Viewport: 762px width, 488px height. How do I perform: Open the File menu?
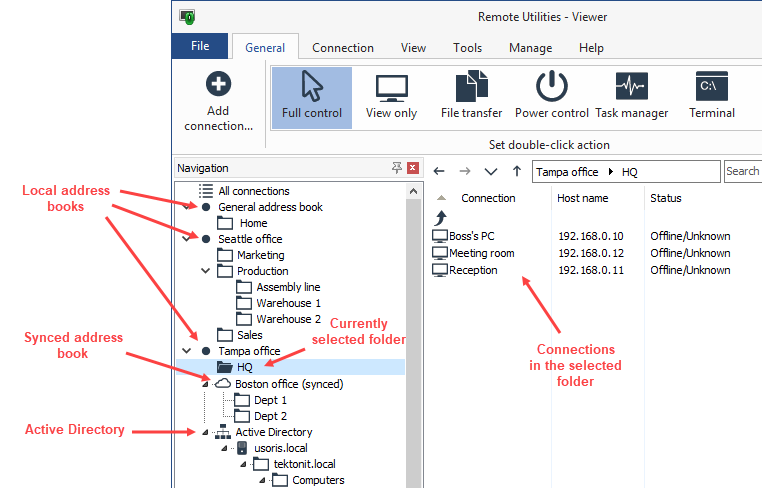[x=200, y=47]
